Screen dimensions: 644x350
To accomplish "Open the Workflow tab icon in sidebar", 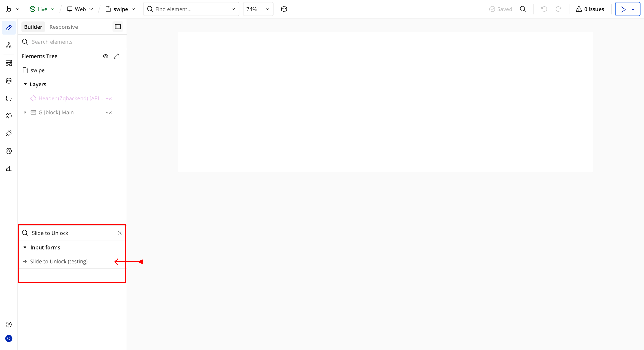I will pos(9,45).
